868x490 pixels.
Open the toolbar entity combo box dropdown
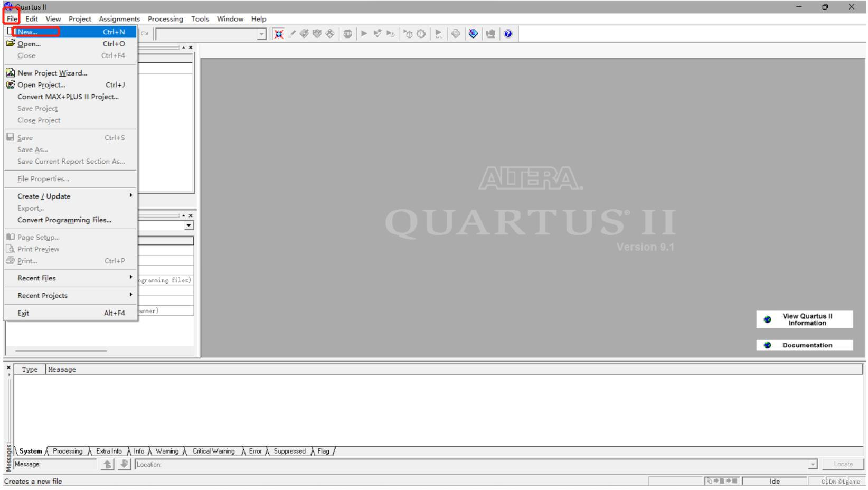click(261, 34)
